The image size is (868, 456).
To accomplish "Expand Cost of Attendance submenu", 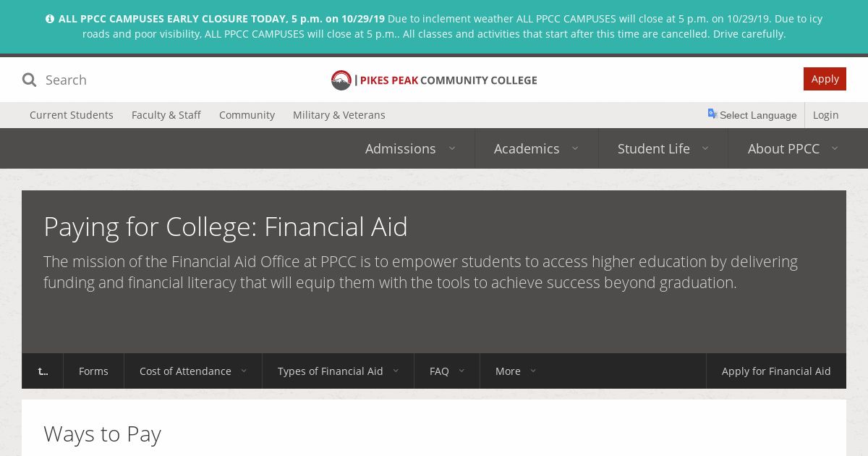I will [244, 371].
